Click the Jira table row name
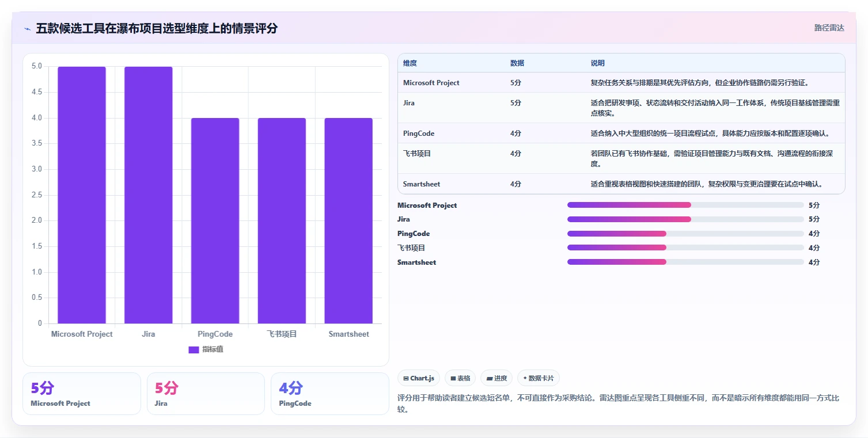Image resolution: width=868 pixels, height=438 pixels. pos(409,103)
